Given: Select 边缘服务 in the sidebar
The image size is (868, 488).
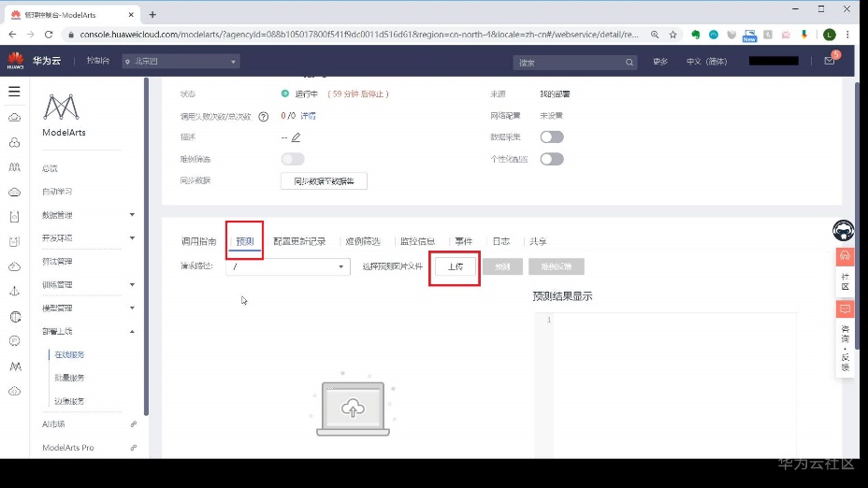Looking at the screenshot, I should [x=69, y=401].
